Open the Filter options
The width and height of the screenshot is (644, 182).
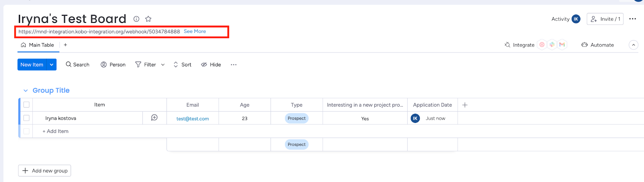tap(146, 65)
